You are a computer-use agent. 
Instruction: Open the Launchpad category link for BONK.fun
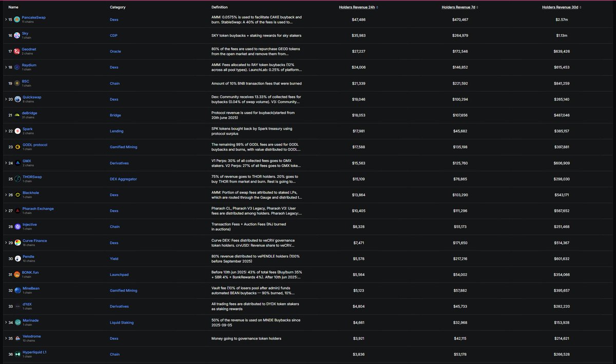(119, 274)
